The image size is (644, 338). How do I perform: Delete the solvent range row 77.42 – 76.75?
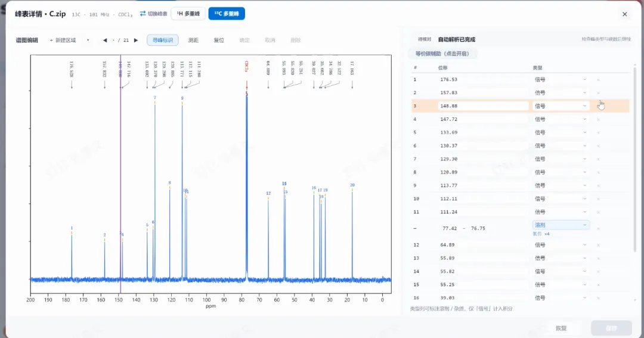[x=599, y=228]
